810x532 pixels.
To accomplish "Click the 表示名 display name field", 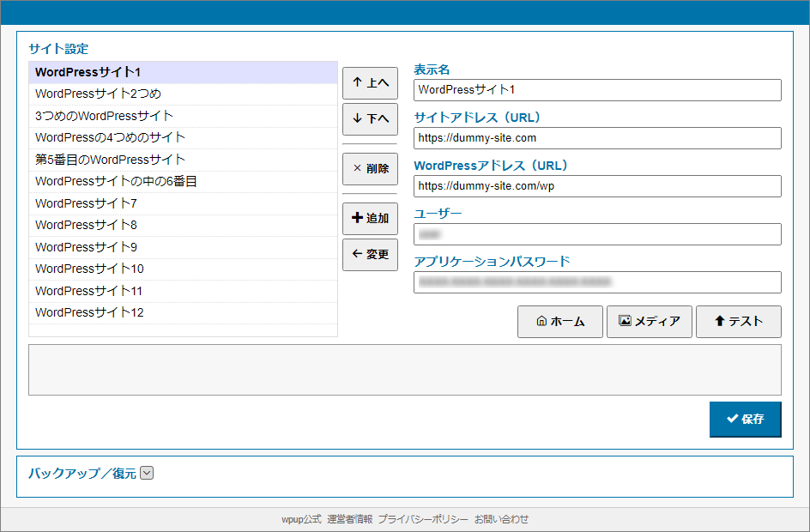I will (597, 90).
